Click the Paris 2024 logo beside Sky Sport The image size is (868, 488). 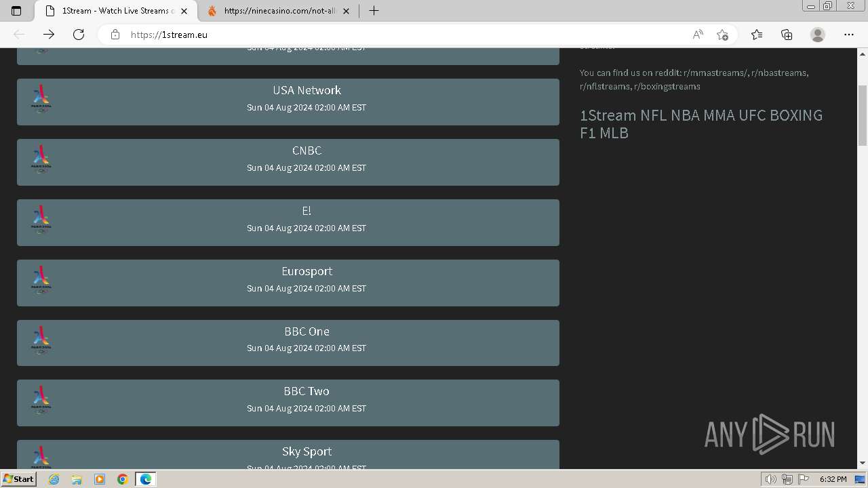(x=41, y=457)
